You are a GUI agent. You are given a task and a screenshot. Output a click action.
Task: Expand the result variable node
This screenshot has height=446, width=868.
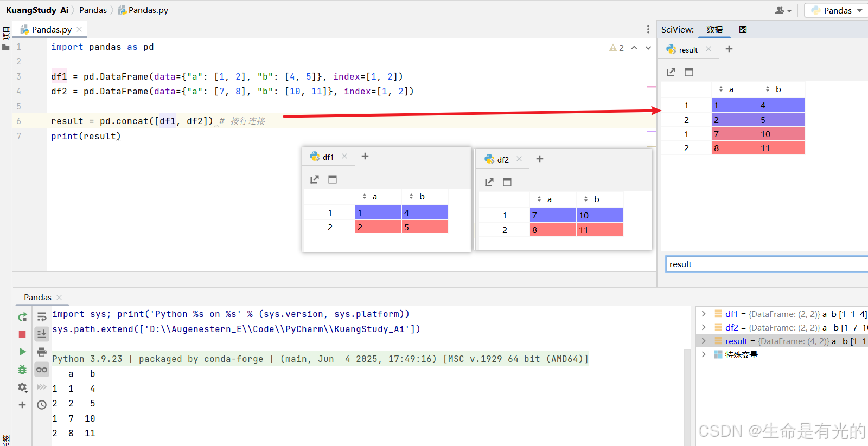pos(704,341)
